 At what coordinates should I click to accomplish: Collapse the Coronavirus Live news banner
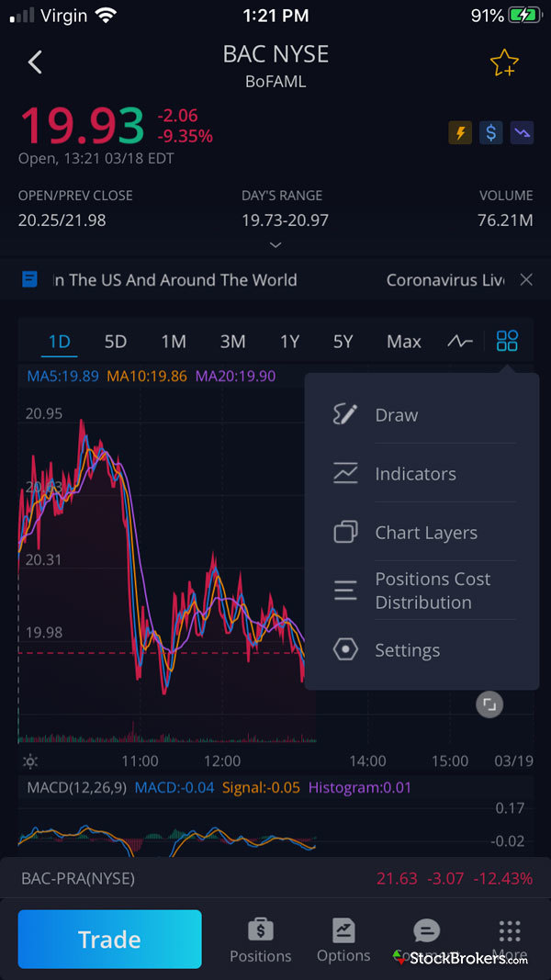tap(526, 280)
